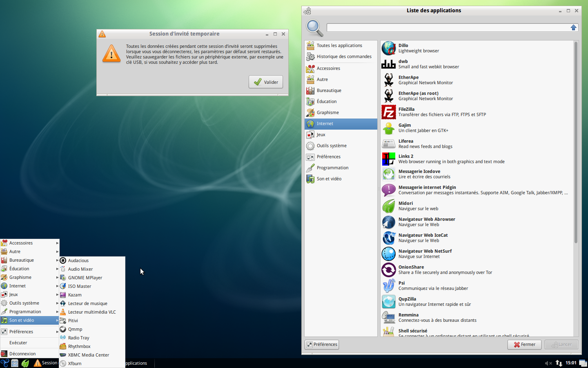Select Programmation category in app list
Screen dimensions: 588x368
341,168
